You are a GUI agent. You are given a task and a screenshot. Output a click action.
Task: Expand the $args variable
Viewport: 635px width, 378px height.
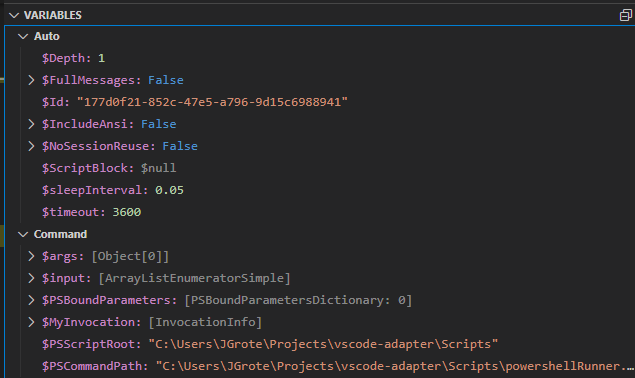pyautogui.click(x=31, y=256)
